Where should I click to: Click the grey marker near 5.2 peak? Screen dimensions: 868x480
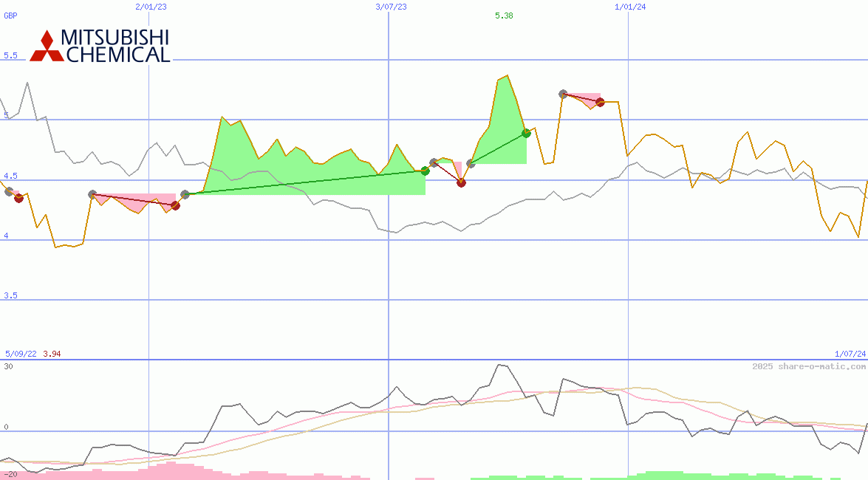tap(563, 94)
